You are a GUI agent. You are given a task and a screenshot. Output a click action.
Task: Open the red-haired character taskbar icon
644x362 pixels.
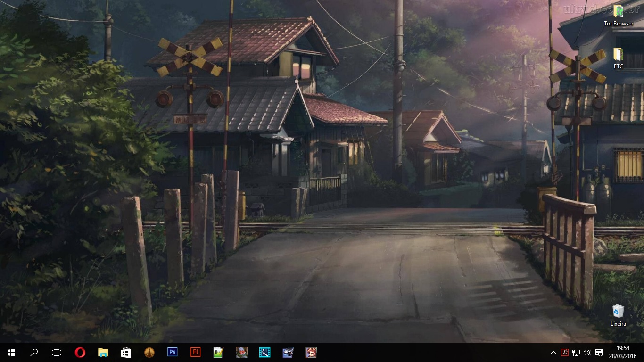[311, 353]
